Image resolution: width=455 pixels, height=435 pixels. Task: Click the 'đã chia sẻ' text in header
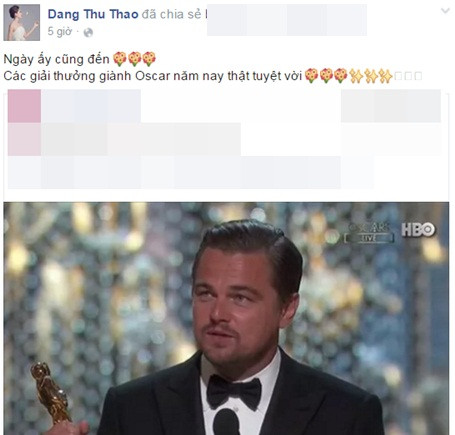171,14
